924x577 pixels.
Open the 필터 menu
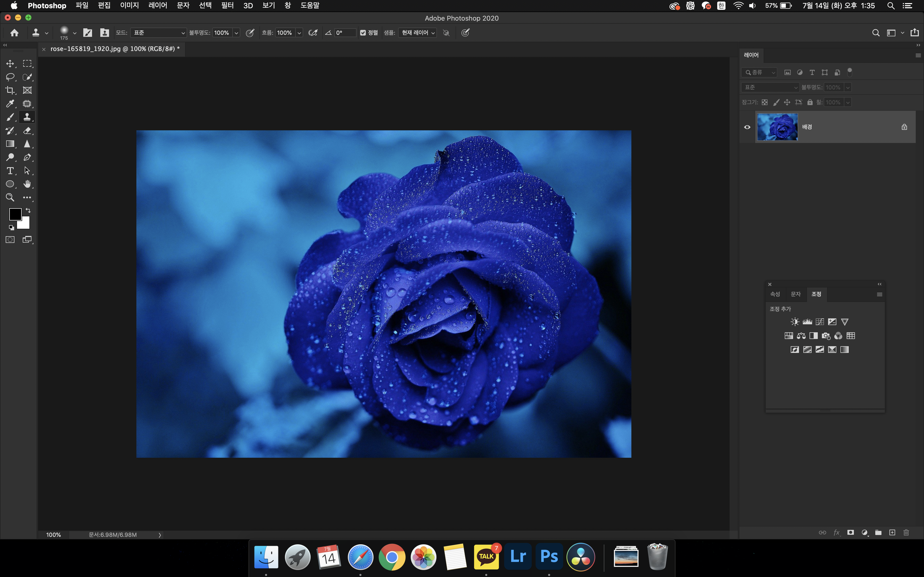pos(227,5)
